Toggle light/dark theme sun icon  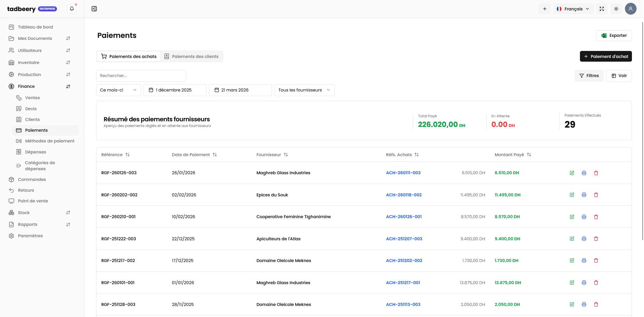[x=616, y=9]
